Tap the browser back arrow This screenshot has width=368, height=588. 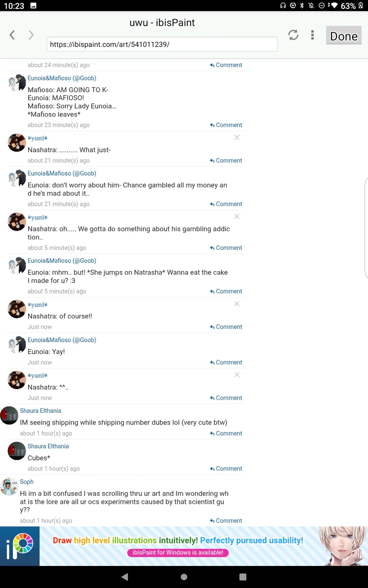click(12, 35)
